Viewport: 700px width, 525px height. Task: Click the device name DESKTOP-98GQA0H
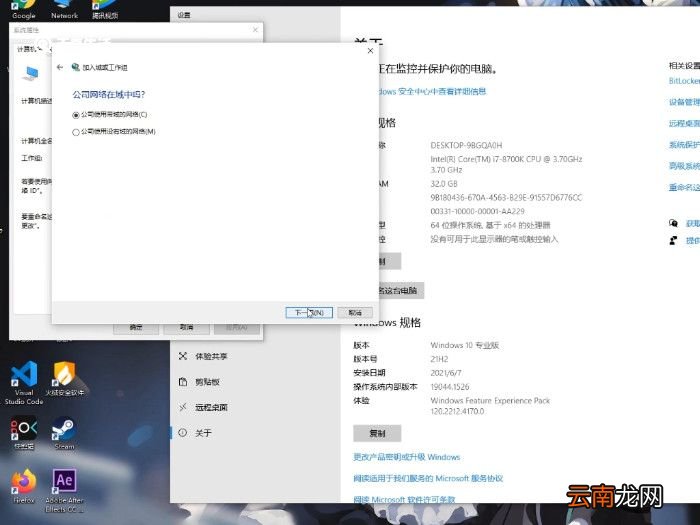click(x=466, y=146)
